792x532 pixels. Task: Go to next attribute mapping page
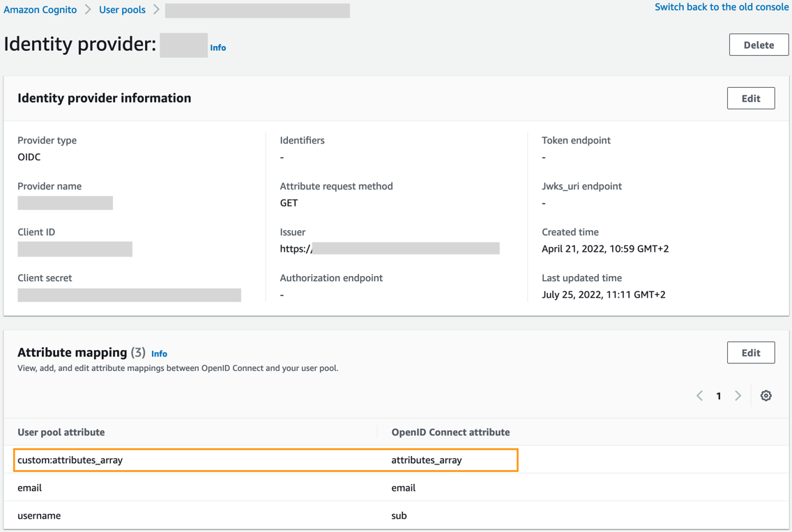(x=738, y=396)
